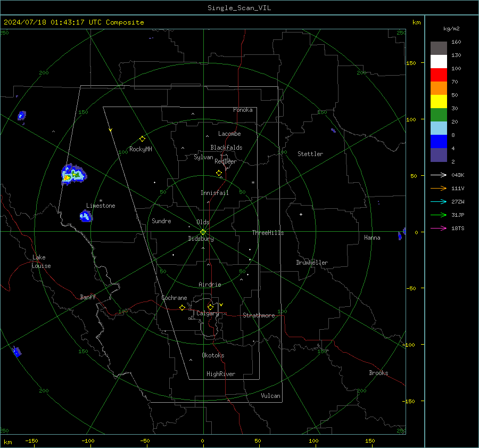Click the Olds town label
Image resolution: width=479 pixels, height=448 pixels.
pyautogui.click(x=203, y=222)
